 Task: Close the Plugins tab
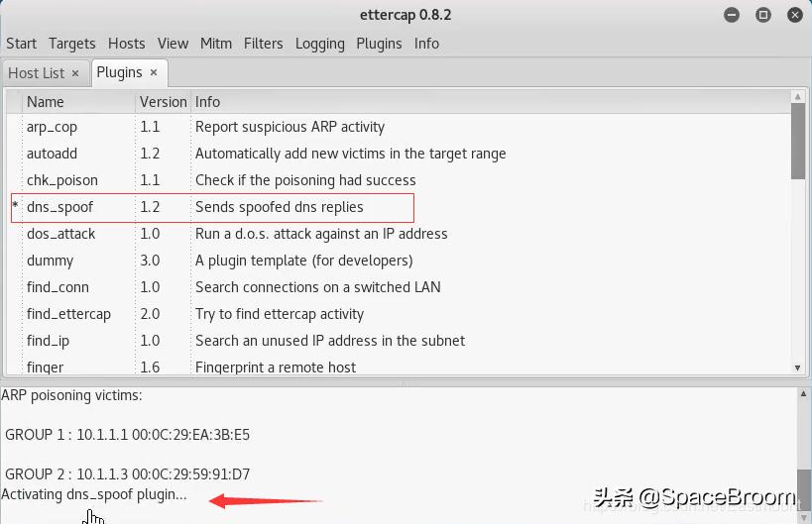(x=154, y=72)
